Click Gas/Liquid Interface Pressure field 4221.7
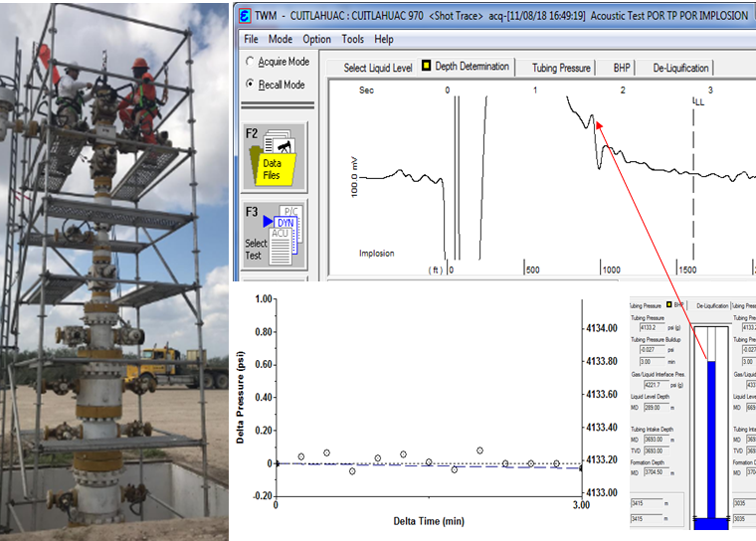756x541 pixels. pos(657,385)
